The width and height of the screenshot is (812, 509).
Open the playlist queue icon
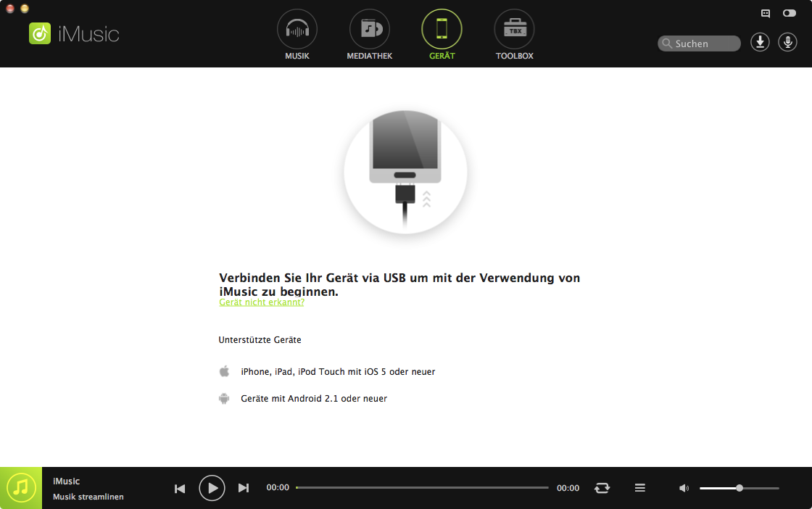tap(640, 488)
